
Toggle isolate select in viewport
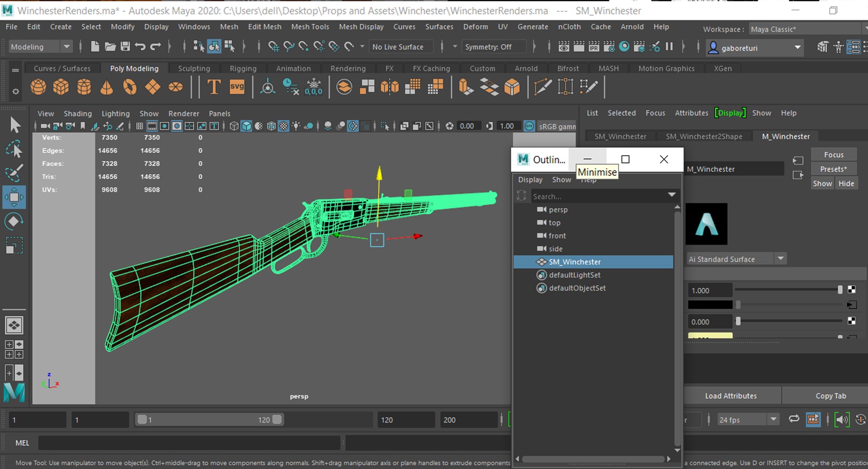(385, 126)
